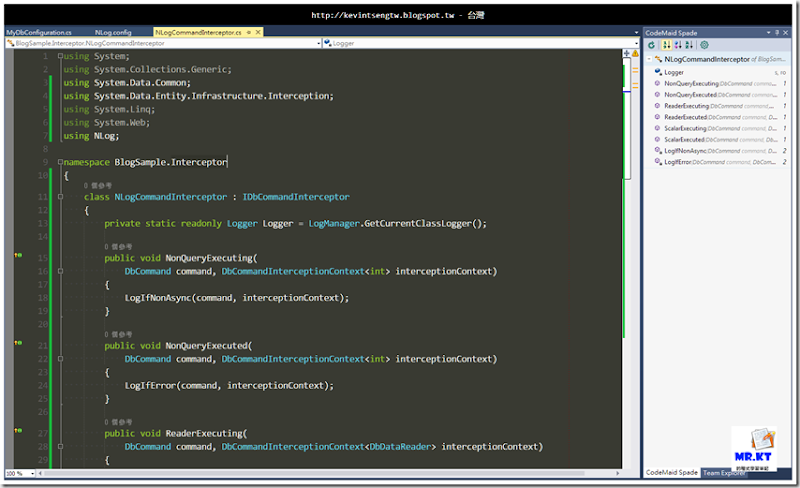800x488 pixels.
Task: Open reference count above ReaderExecuting method
Action: [x=118, y=423]
